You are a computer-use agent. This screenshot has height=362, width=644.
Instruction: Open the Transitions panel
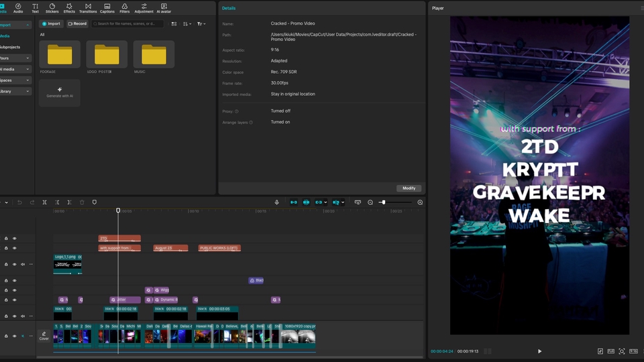(x=88, y=8)
